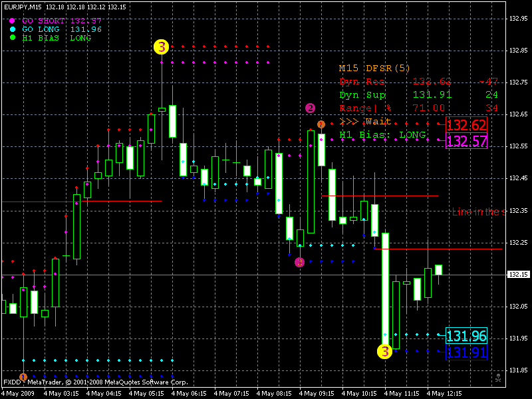This screenshot has width=532, height=399.
Task: Select the magenta 132.57 price box
Action: pyautogui.click(x=467, y=141)
